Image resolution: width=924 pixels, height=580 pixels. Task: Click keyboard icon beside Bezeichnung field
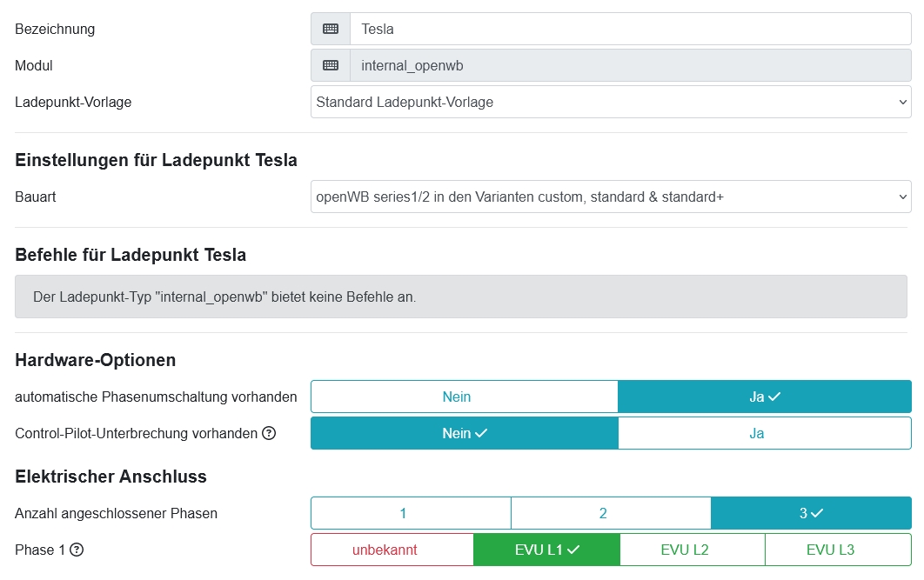tap(331, 29)
